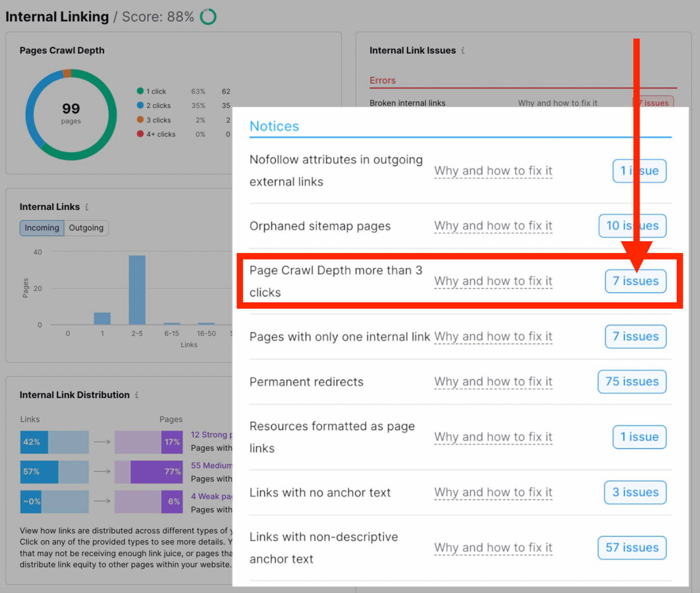
Task: Click the 1 click green legend dot
Action: click(140, 91)
